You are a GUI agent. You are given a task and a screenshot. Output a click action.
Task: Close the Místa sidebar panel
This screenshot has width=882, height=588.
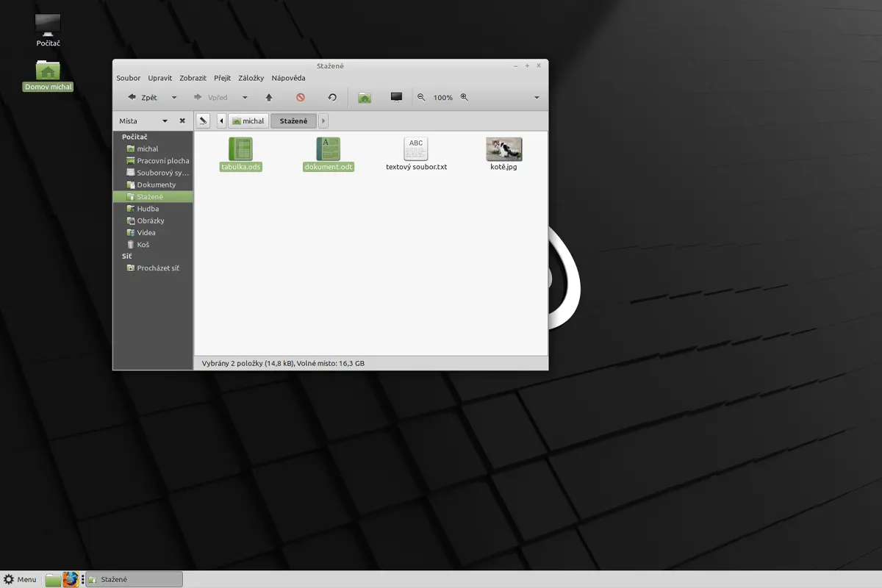pos(182,121)
